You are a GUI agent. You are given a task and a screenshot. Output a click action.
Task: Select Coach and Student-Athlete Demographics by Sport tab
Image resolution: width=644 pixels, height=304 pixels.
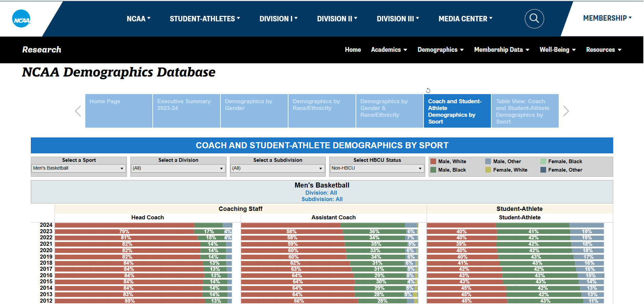tap(457, 111)
